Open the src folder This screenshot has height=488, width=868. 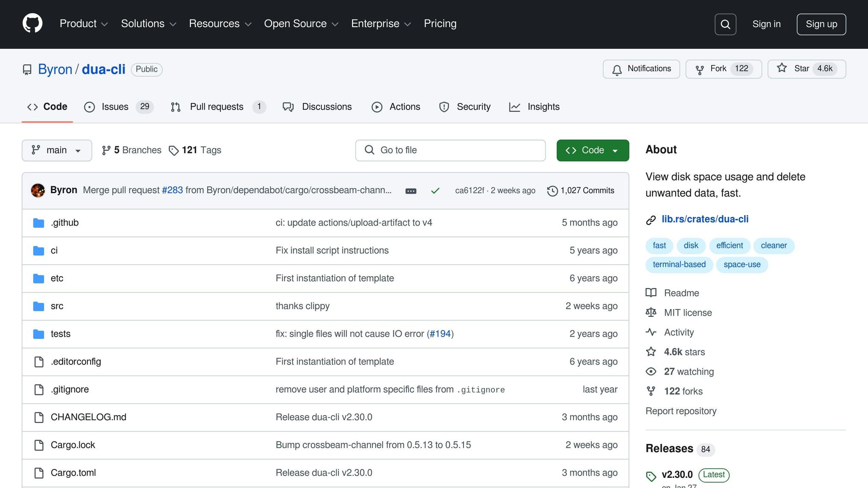pyautogui.click(x=57, y=306)
